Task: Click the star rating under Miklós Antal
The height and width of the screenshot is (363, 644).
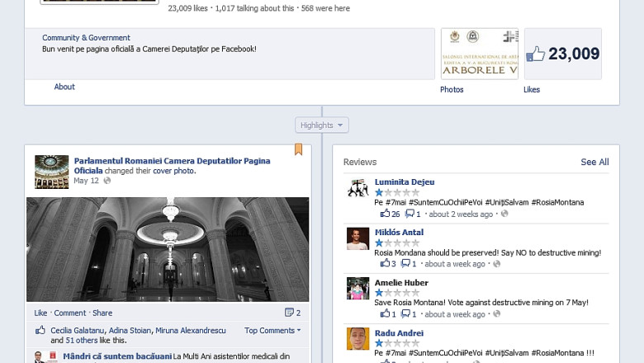Action: tap(397, 243)
